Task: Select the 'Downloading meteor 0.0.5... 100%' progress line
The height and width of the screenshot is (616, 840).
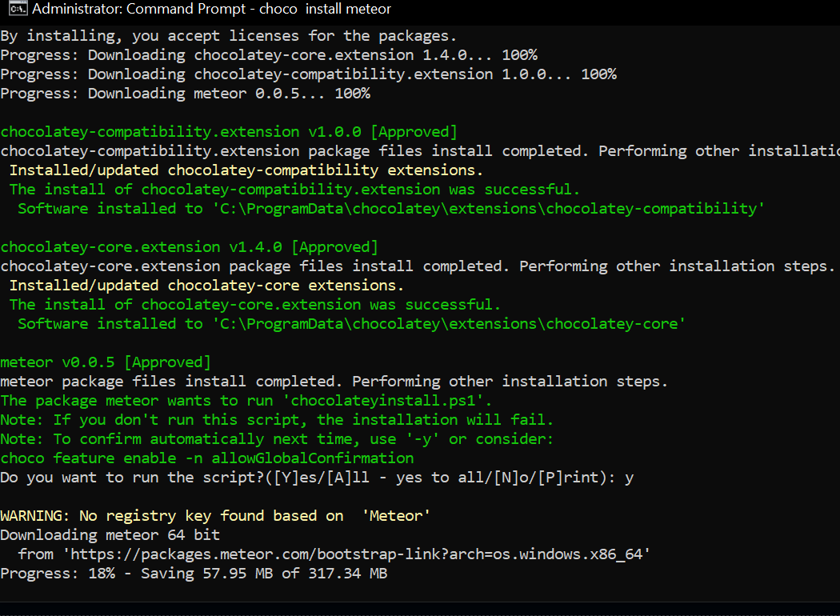Action: tap(184, 93)
